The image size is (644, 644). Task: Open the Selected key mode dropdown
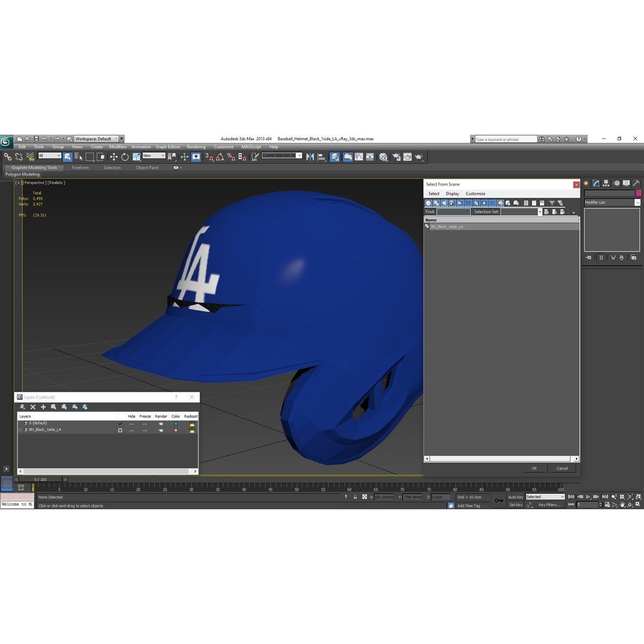pos(546,497)
